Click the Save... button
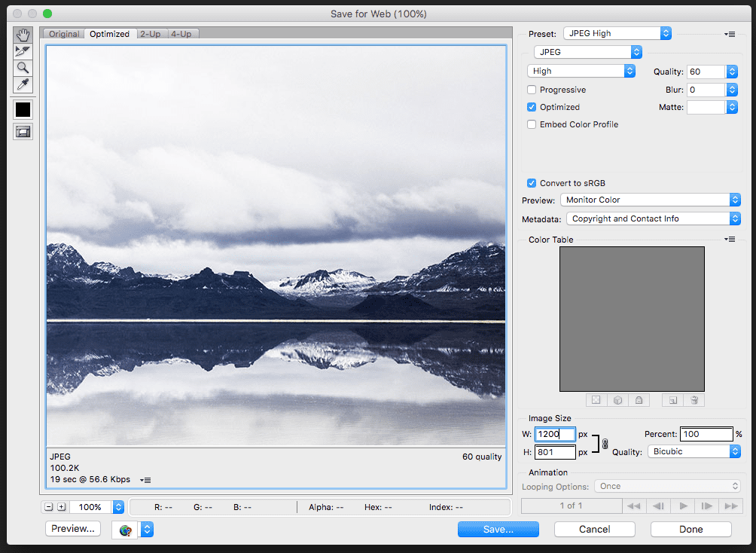Viewport: 756px width, 553px height. click(x=498, y=529)
